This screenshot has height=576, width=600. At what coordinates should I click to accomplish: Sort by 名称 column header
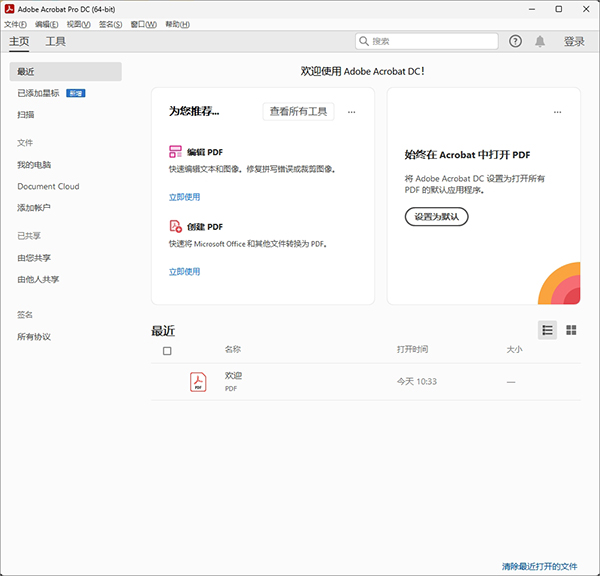[233, 349]
